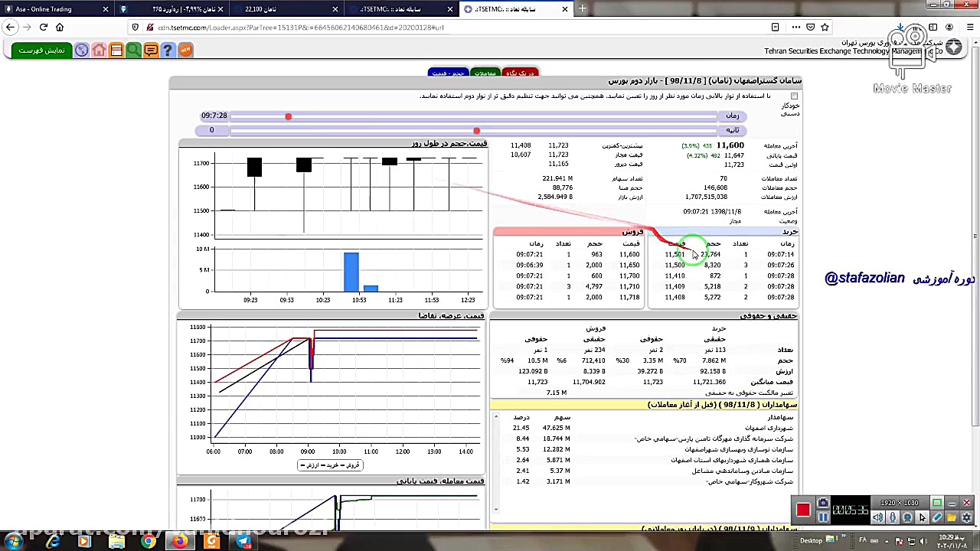Expand the page actions three-dots menu
The width and height of the screenshot is (980, 551).
tap(796, 28)
